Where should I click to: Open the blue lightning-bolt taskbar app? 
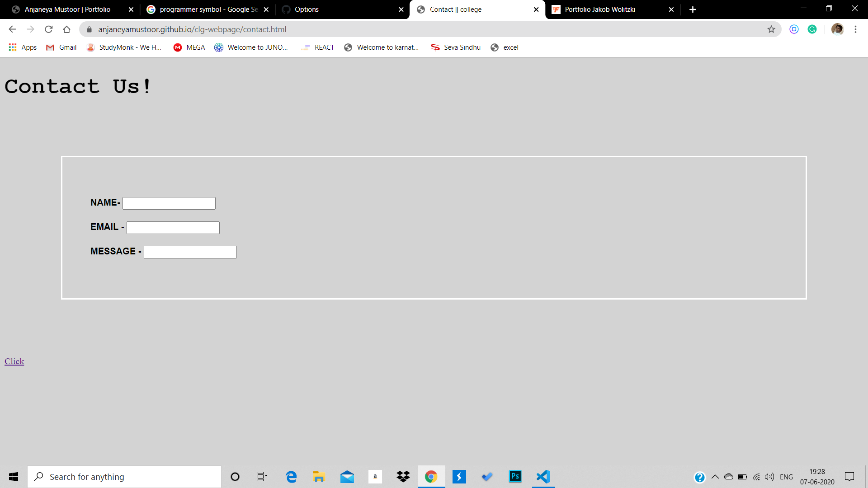pyautogui.click(x=459, y=477)
